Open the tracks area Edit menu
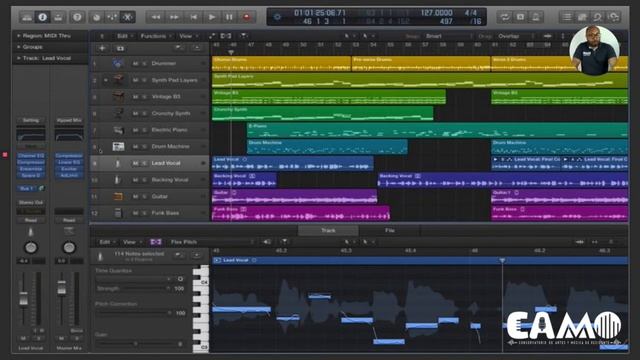 (x=124, y=36)
